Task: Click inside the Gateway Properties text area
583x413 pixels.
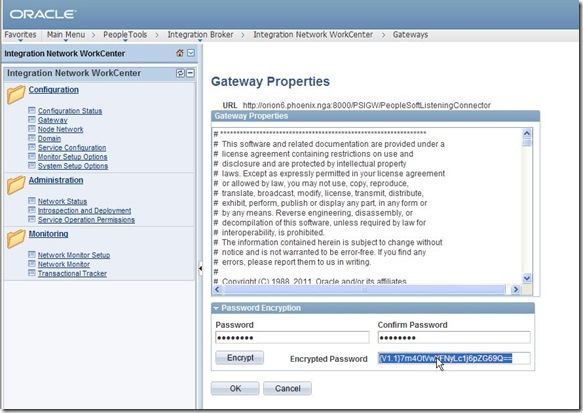Action: (x=367, y=206)
